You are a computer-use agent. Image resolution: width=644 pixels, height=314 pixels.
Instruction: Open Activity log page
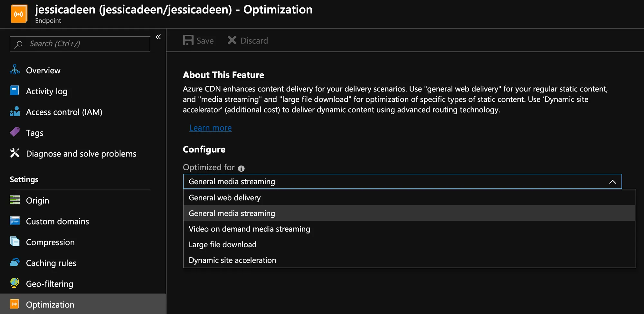[x=47, y=91]
